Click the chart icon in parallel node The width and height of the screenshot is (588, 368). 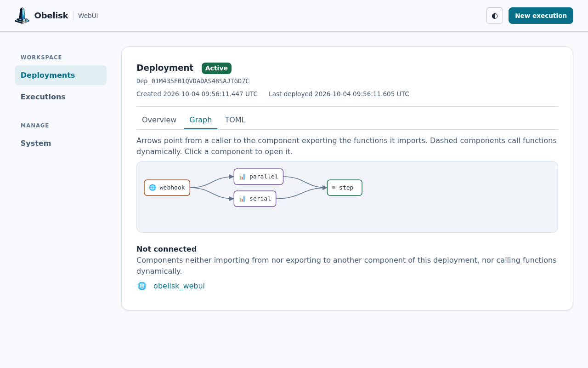click(242, 177)
